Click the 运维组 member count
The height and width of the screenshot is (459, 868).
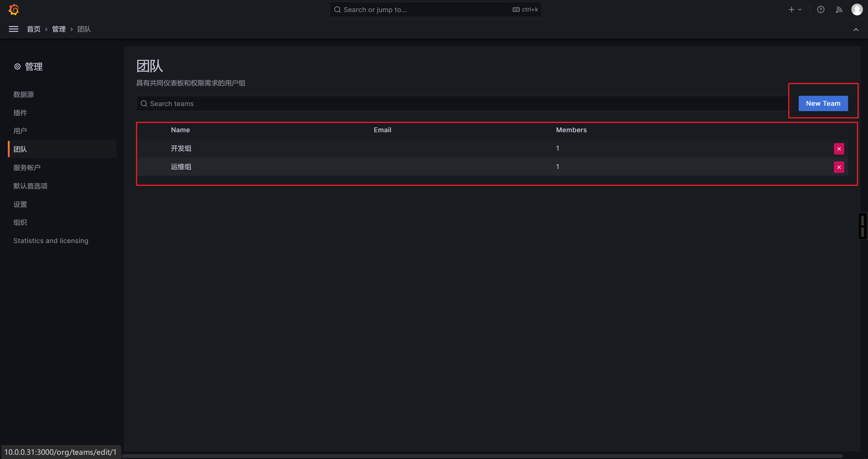(x=557, y=166)
